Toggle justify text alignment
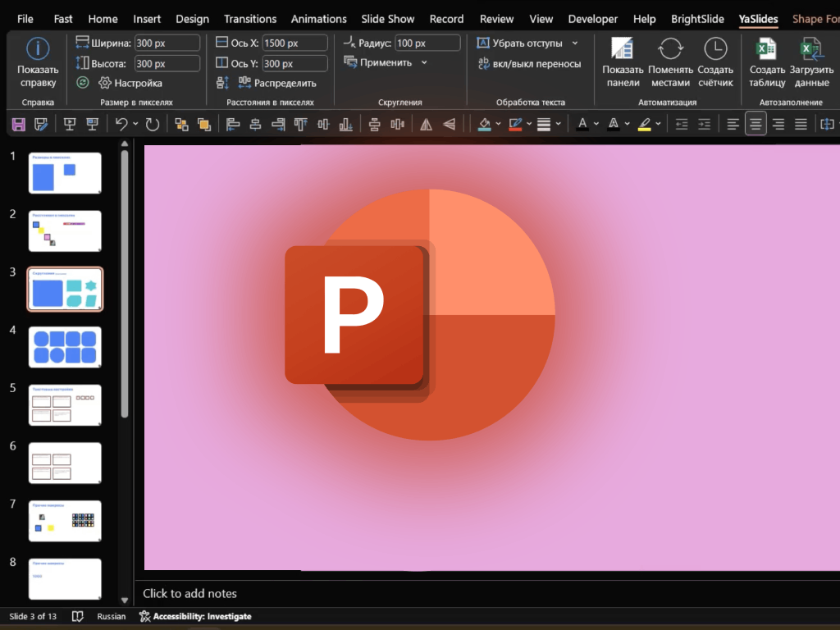The image size is (840, 630). coord(801,125)
